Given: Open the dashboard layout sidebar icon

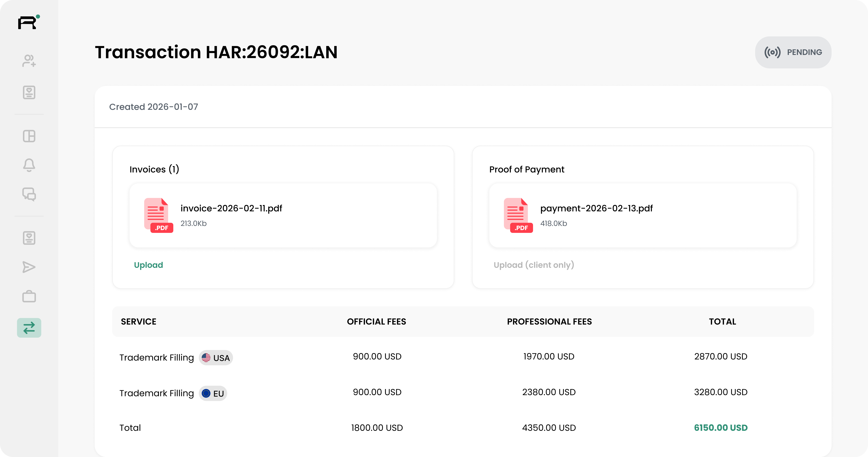Looking at the screenshot, I should [x=29, y=136].
